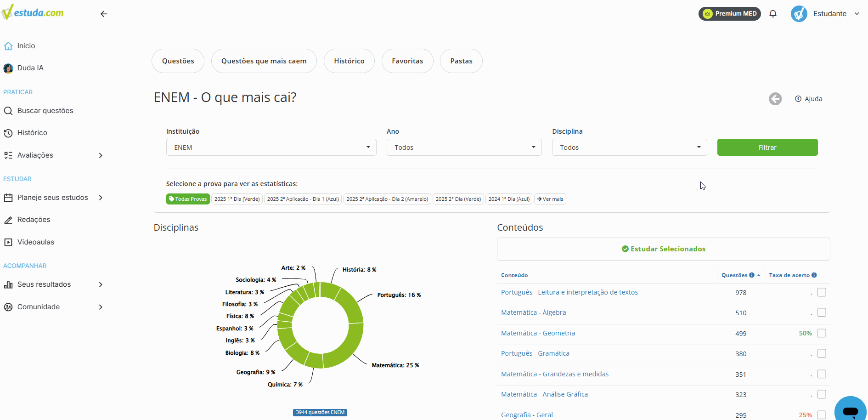Screen dimensions: 868x420
Task: Click the gray circular back arrow near Ajuda
Action: (x=775, y=99)
